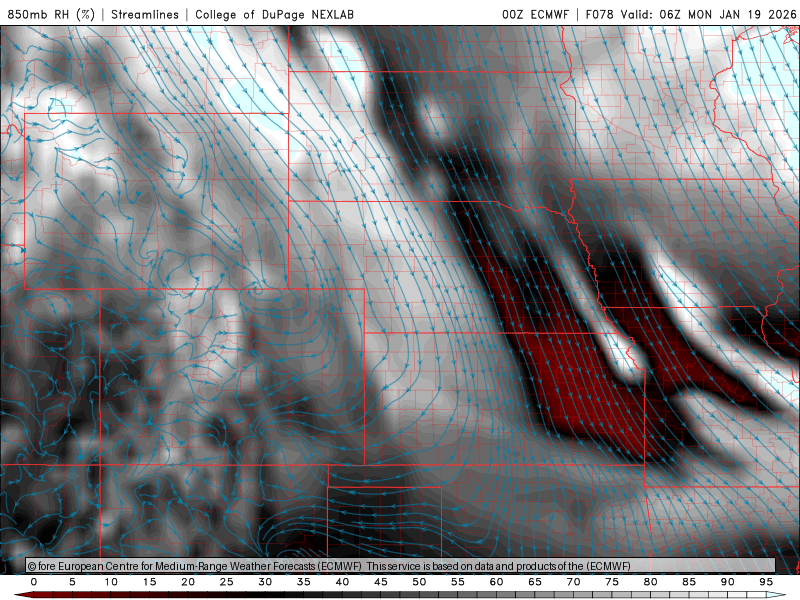Image resolution: width=800 pixels, height=600 pixels.
Task: Click the "Streamlines" label in header
Action: tap(145, 14)
